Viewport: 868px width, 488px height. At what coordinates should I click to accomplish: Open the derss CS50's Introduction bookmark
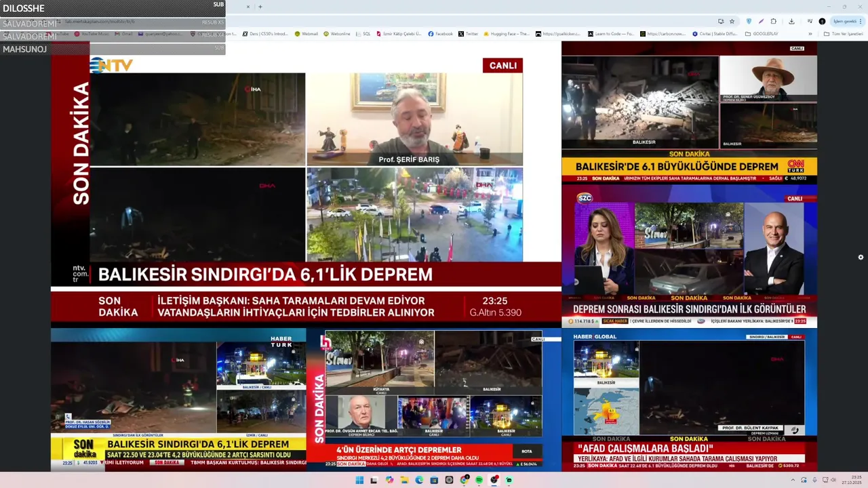tap(265, 34)
